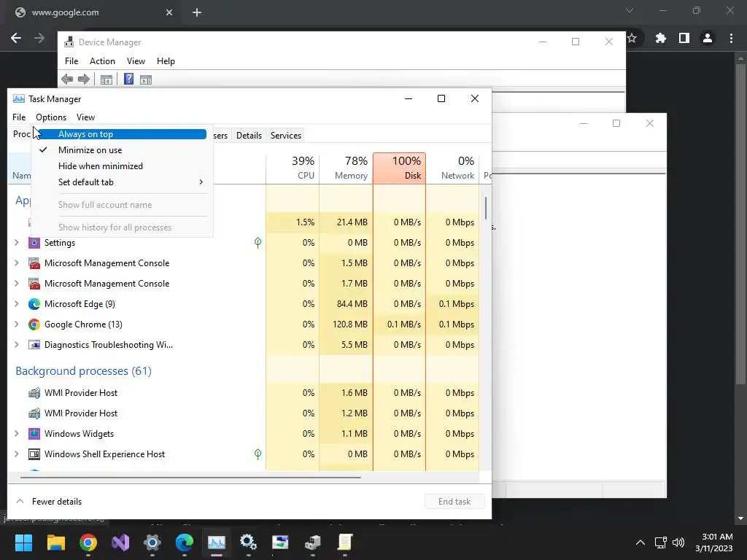Expand first Microsoft Management Console row
747x560 pixels.
[x=17, y=263]
